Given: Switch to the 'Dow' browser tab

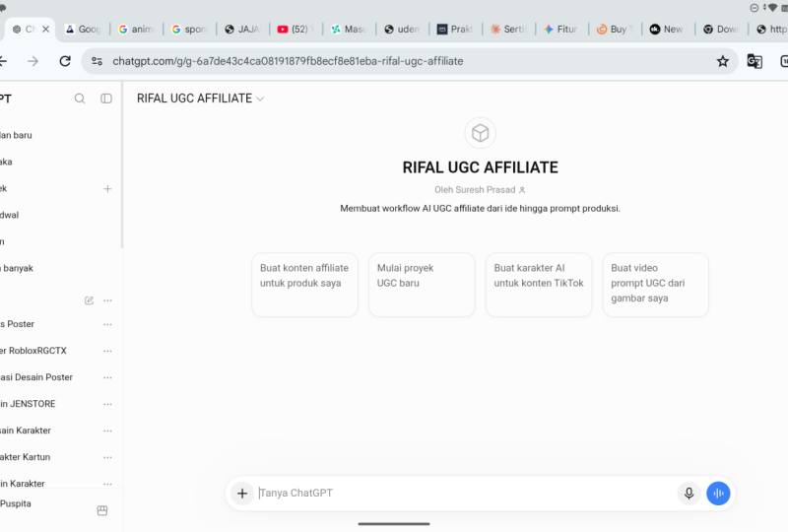Looking at the screenshot, I should tap(722, 30).
